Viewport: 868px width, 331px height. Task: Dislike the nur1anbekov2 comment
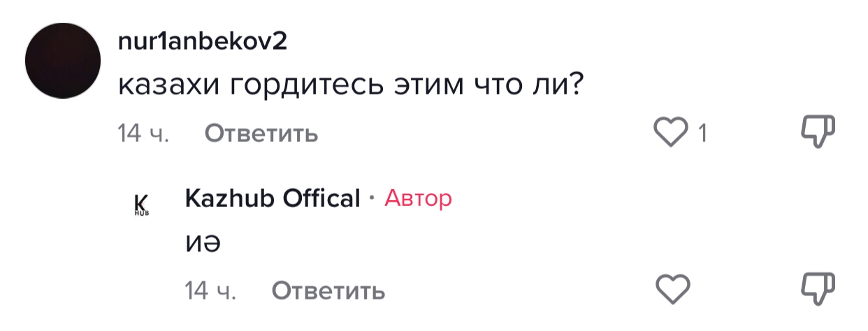(x=817, y=132)
